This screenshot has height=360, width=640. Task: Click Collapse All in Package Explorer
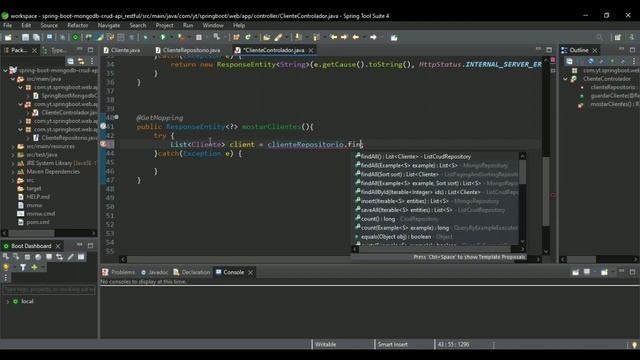click(71, 61)
